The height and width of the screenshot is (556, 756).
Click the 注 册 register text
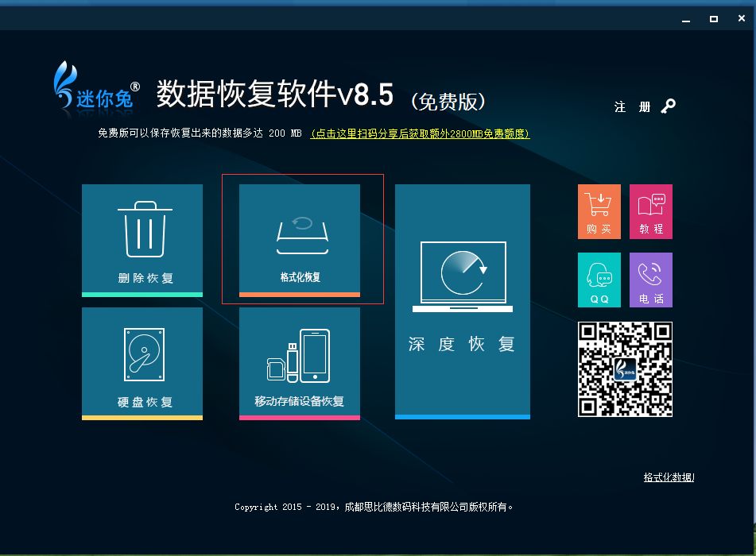(632, 106)
